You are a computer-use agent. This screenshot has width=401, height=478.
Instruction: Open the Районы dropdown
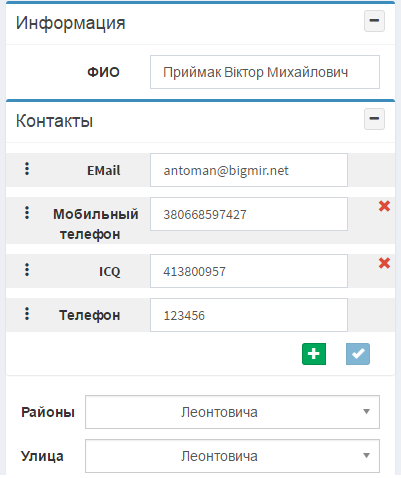pos(232,412)
